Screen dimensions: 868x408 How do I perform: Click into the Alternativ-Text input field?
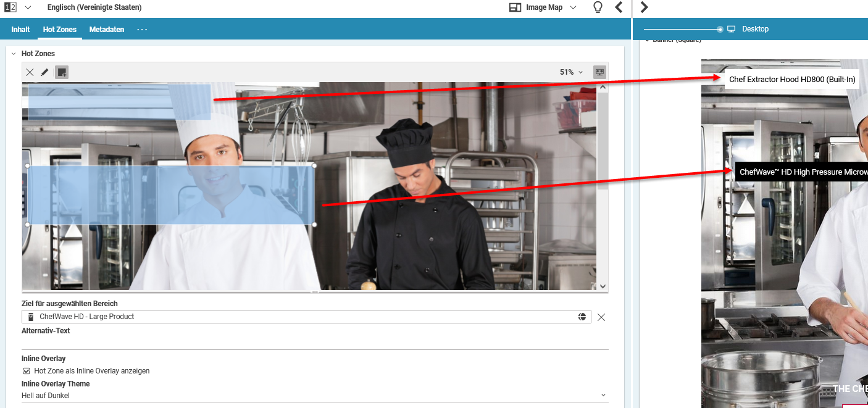[x=315, y=343]
